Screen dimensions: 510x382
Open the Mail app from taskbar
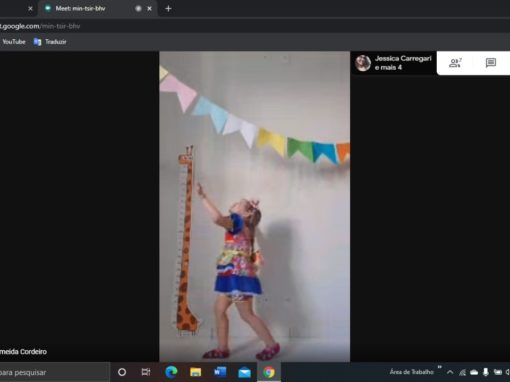[x=244, y=372]
